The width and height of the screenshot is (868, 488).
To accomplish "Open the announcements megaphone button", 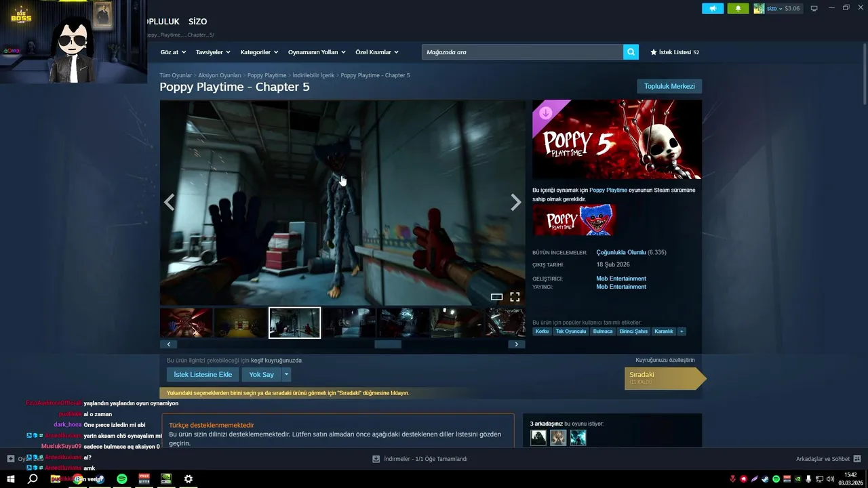I will coord(713,8).
